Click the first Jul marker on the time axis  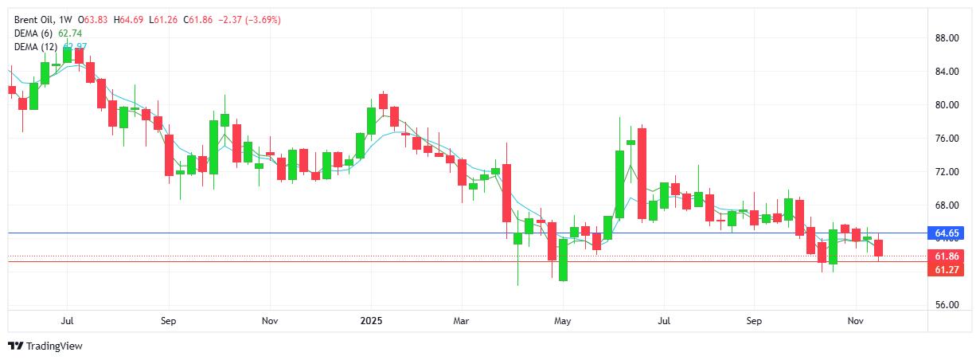[68, 321]
